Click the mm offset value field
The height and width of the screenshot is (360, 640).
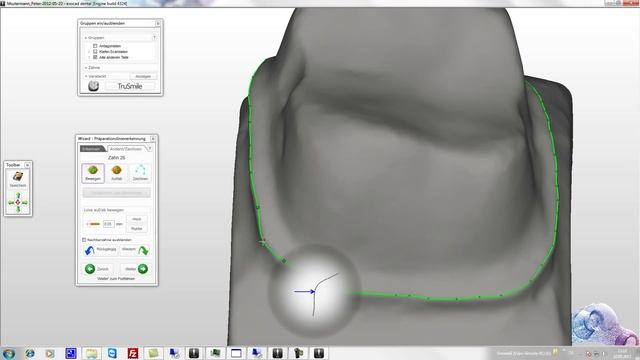tap(109, 224)
